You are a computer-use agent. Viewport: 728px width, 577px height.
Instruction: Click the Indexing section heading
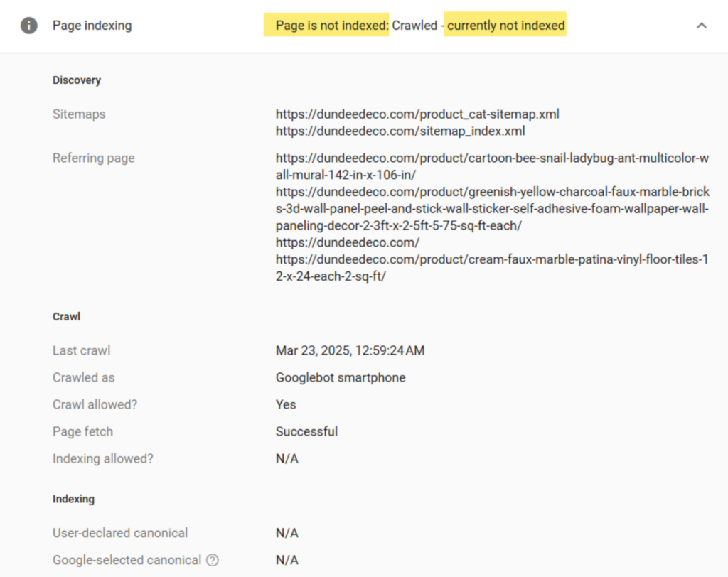click(73, 499)
